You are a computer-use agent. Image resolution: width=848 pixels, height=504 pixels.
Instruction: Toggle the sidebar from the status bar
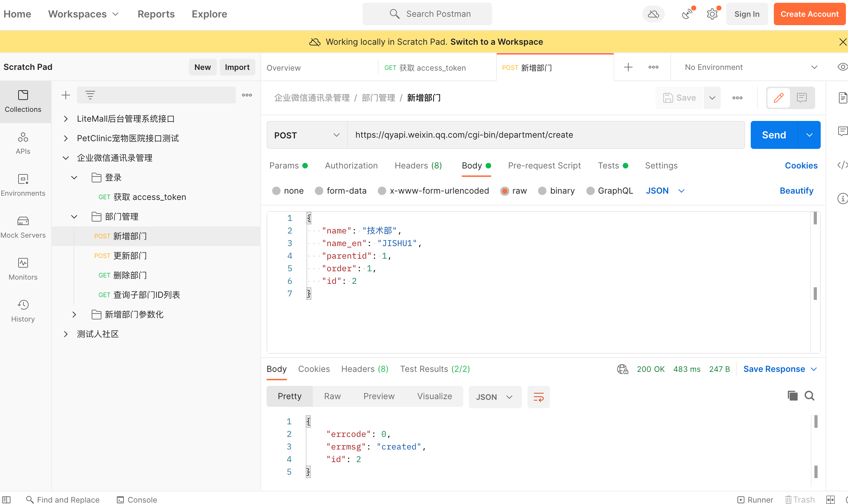tap(6, 500)
